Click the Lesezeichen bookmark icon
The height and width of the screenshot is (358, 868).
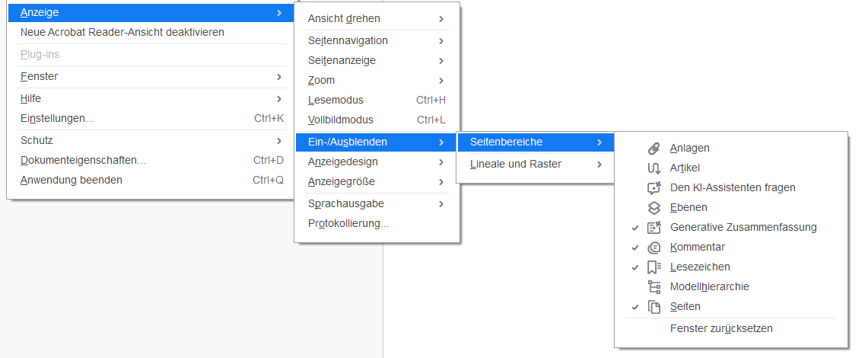pos(653,267)
